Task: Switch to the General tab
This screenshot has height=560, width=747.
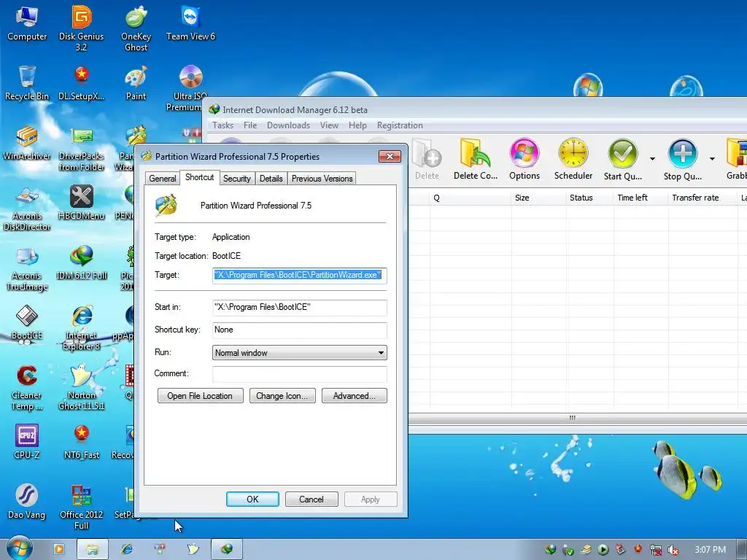Action: [x=163, y=179]
